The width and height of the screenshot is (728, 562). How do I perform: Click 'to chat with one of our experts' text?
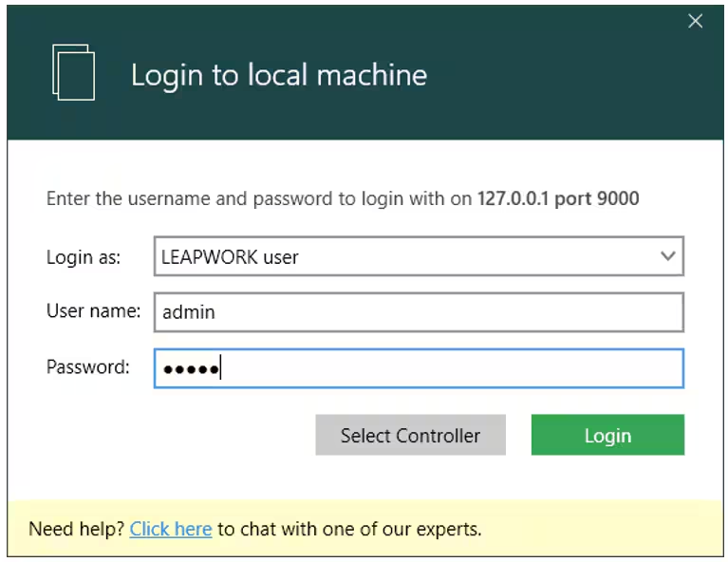(x=349, y=529)
